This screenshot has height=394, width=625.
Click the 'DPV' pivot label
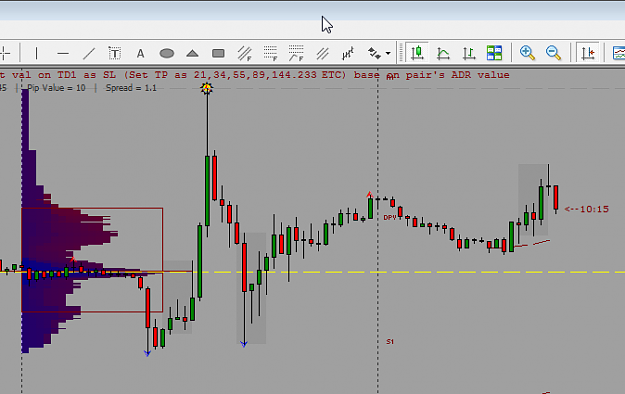390,218
